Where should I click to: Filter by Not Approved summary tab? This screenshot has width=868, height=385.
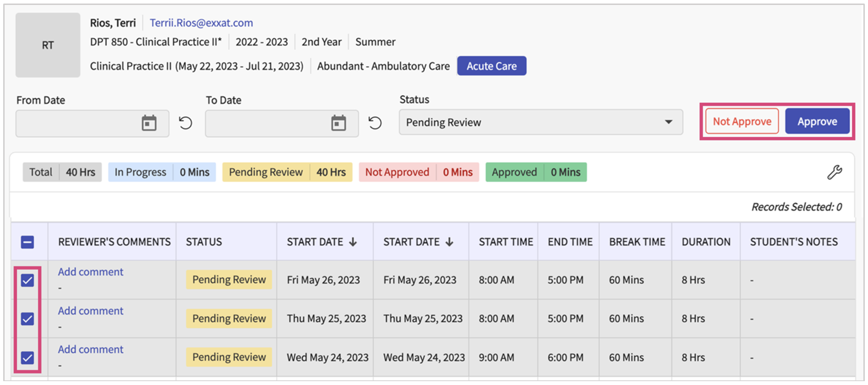point(418,172)
